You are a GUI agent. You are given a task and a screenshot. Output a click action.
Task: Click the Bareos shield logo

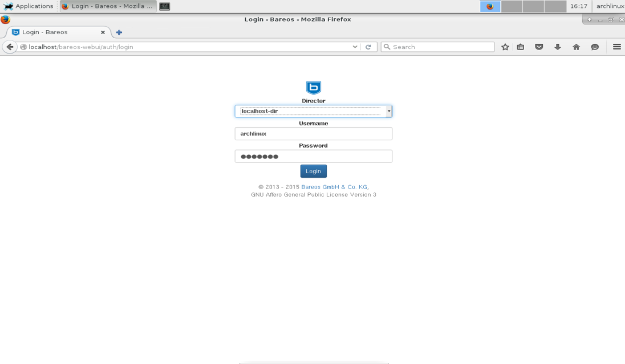(x=313, y=88)
